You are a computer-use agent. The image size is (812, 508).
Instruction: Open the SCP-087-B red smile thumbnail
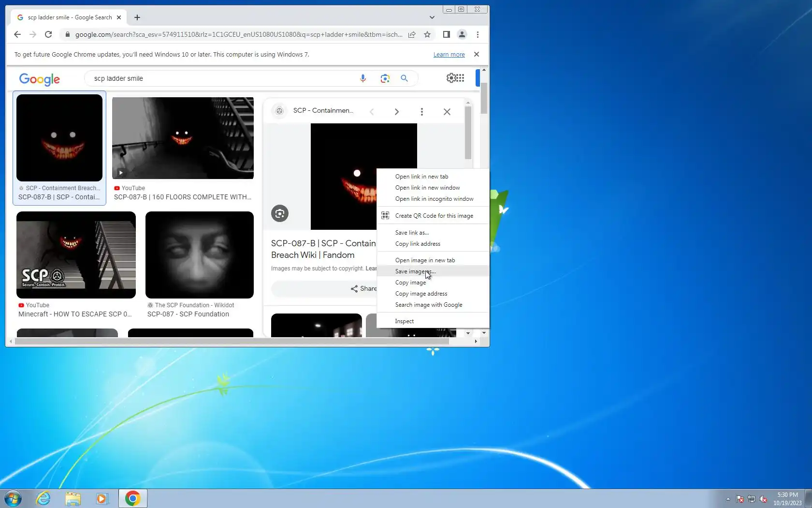tap(59, 138)
